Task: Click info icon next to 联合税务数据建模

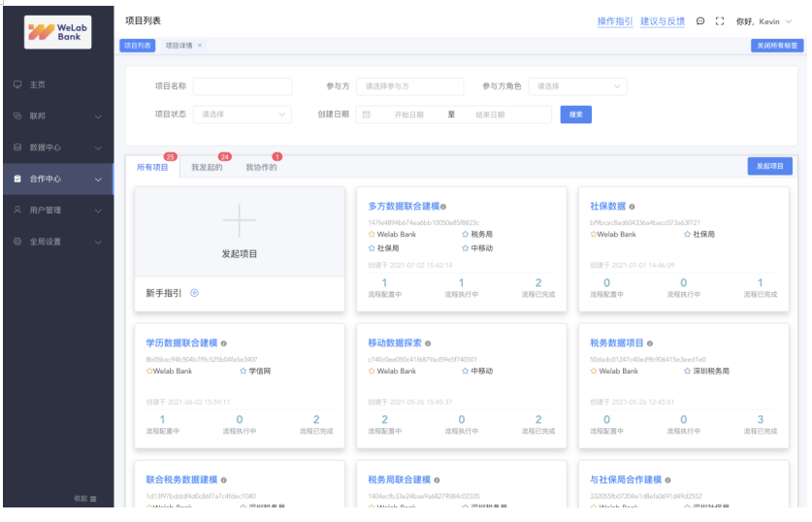Action: (x=224, y=480)
